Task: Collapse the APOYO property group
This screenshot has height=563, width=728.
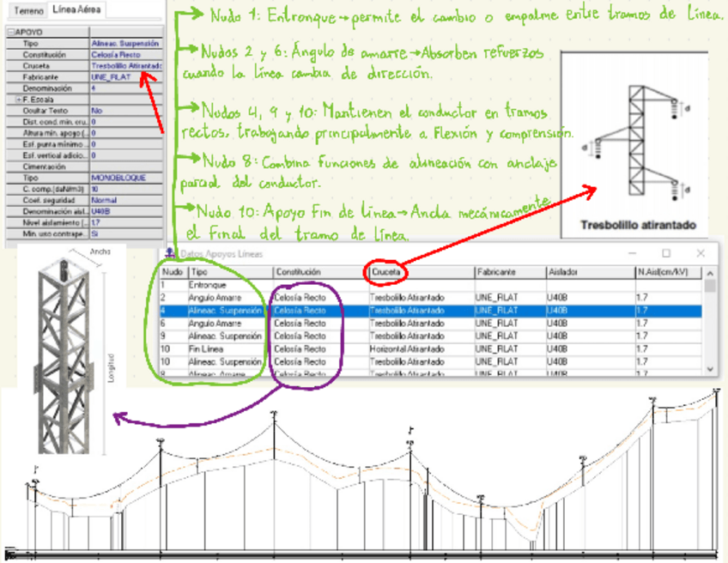Action: [10, 32]
